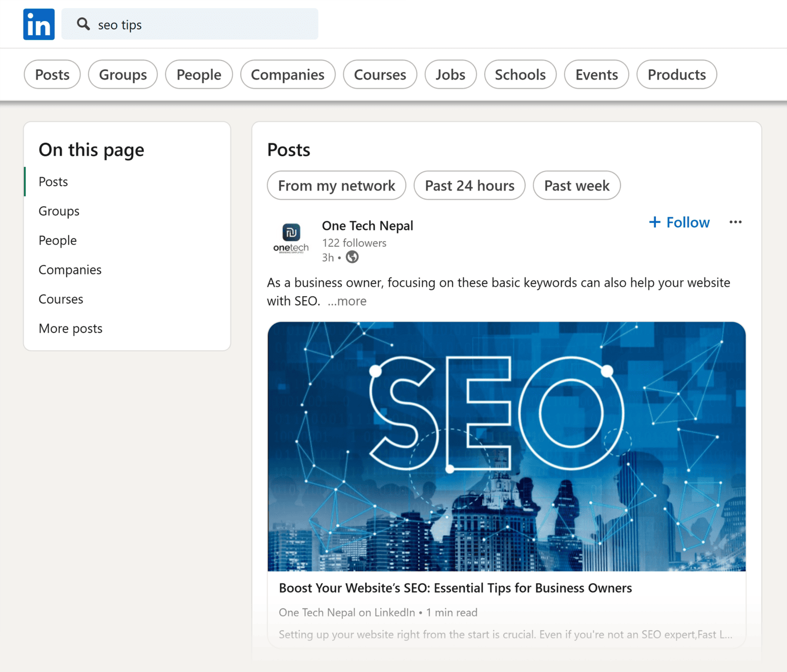
Task: Open the article Boost Your Website's SEO
Action: [x=455, y=588]
